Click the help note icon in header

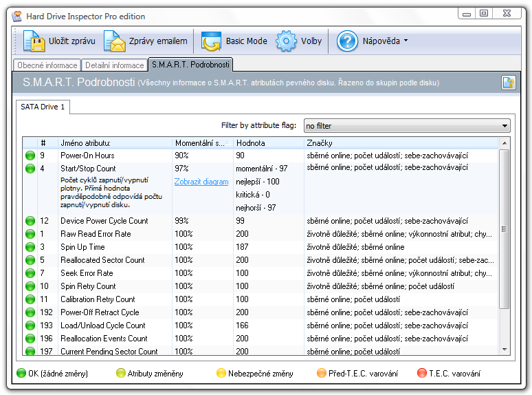pyautogui.click(x=508, y=83)
